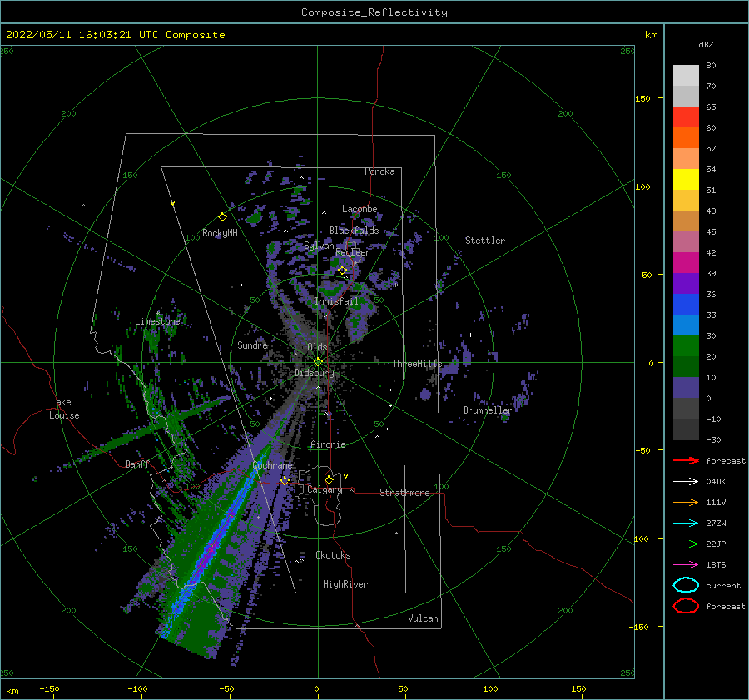Click the Strathmore town label
Screen dimensions: 749x700
(x=404, y=493)
